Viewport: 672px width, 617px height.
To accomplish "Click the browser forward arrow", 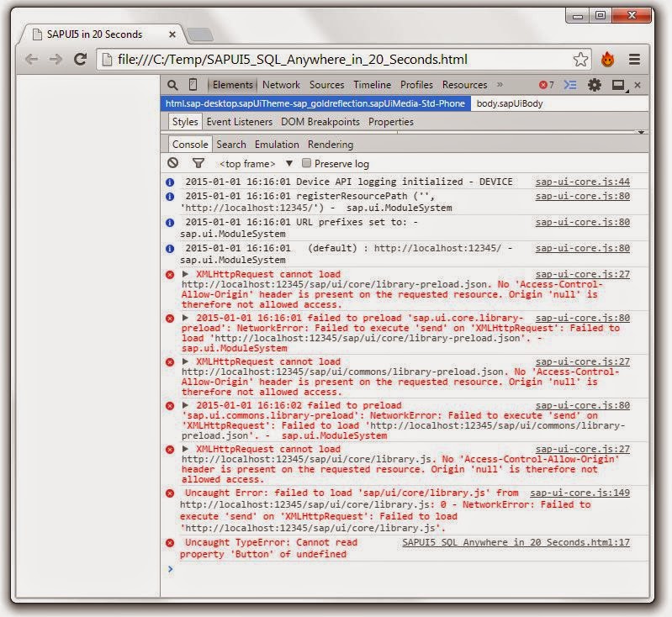I will coord(56,59).
